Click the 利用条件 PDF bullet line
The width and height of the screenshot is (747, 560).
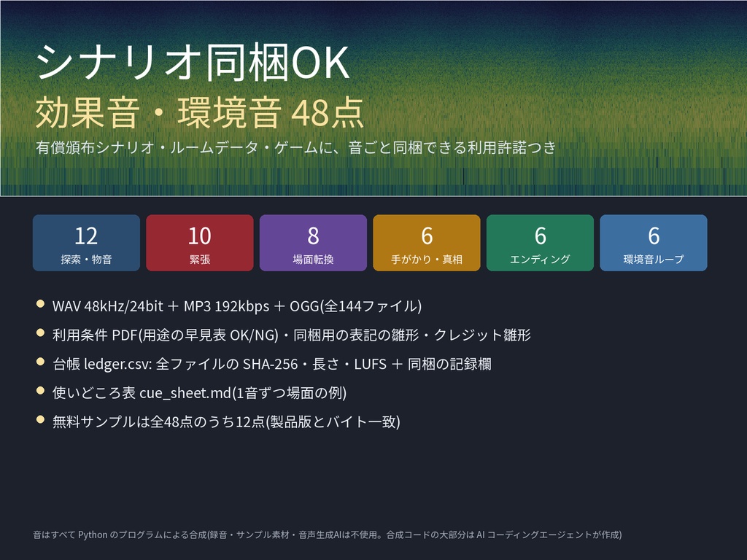point(292,335)
